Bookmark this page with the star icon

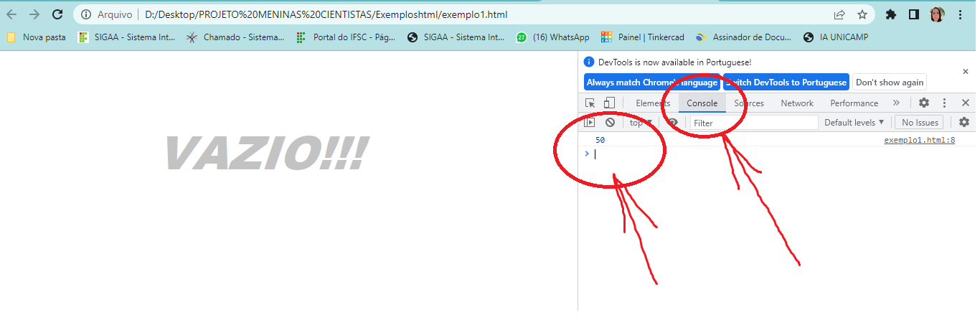click(x=862, y=14)
